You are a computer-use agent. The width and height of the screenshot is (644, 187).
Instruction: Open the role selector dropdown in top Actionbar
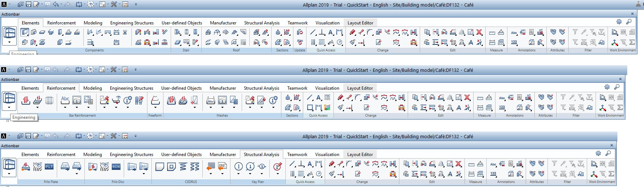coord(9,42)
